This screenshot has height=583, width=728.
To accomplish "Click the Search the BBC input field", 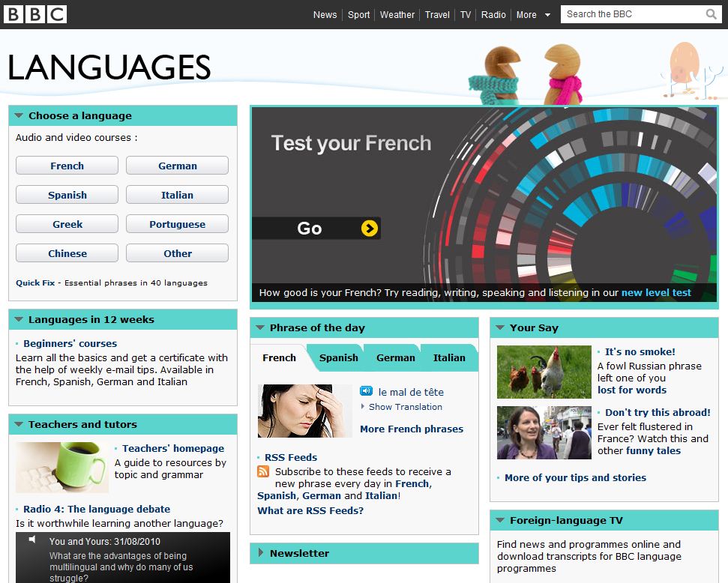I will [x=630, y=14].
